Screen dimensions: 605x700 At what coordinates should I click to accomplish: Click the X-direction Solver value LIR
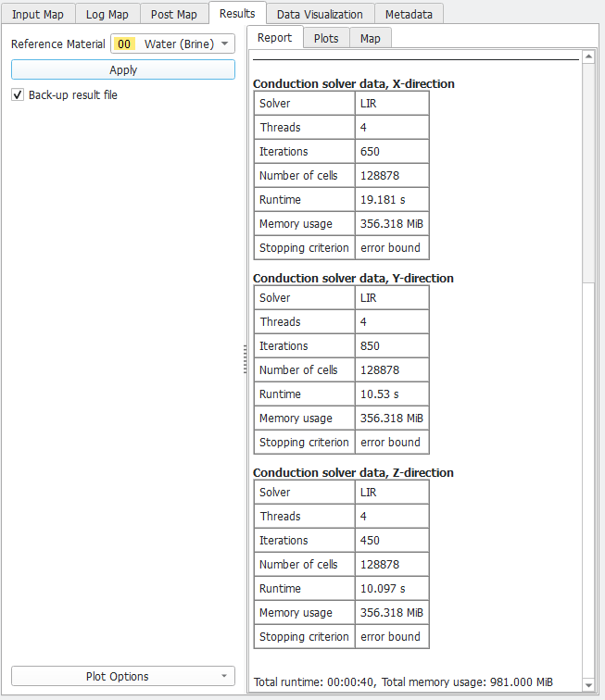(x=369, y=103)
